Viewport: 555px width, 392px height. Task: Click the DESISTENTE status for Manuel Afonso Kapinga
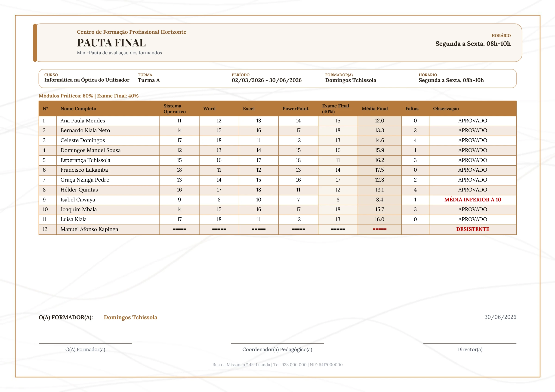pos(473,229)
